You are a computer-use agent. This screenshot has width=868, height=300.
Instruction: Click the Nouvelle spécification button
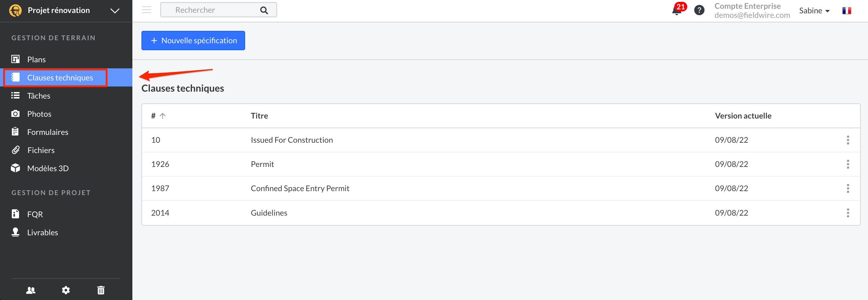coord(193,41)
